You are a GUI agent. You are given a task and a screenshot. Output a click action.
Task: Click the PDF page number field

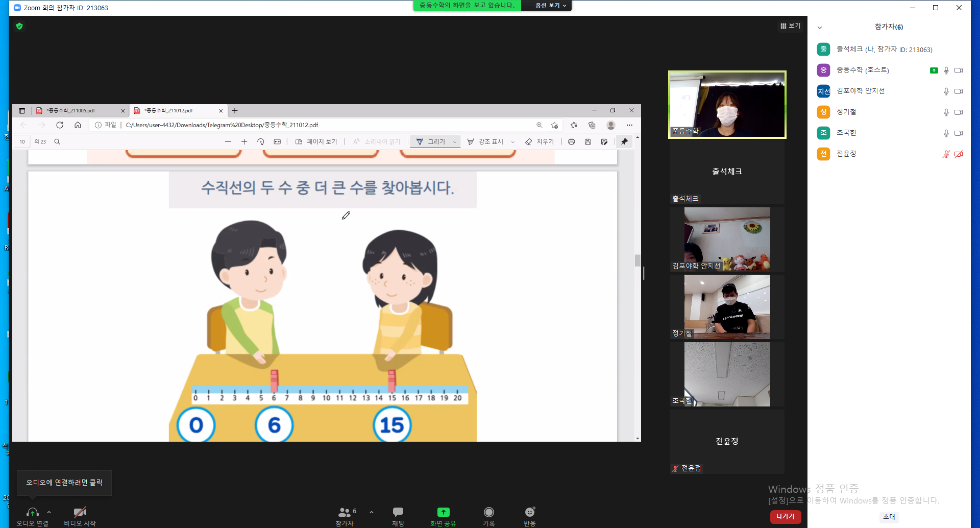(22, 142)
